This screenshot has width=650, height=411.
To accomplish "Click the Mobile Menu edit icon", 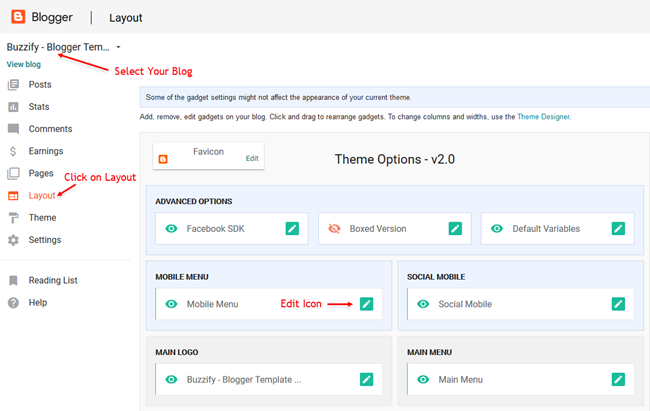I will click(x=366, y=304).
